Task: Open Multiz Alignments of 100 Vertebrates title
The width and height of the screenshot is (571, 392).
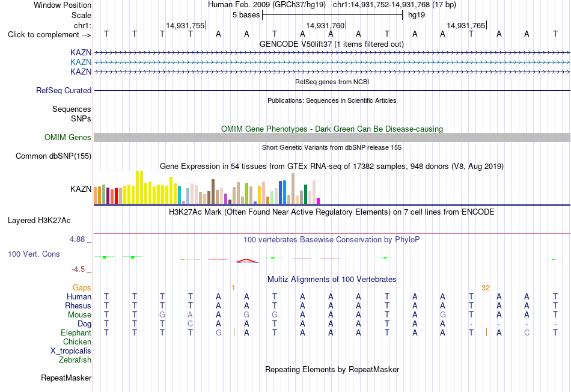Action: [x=332, y=280]
